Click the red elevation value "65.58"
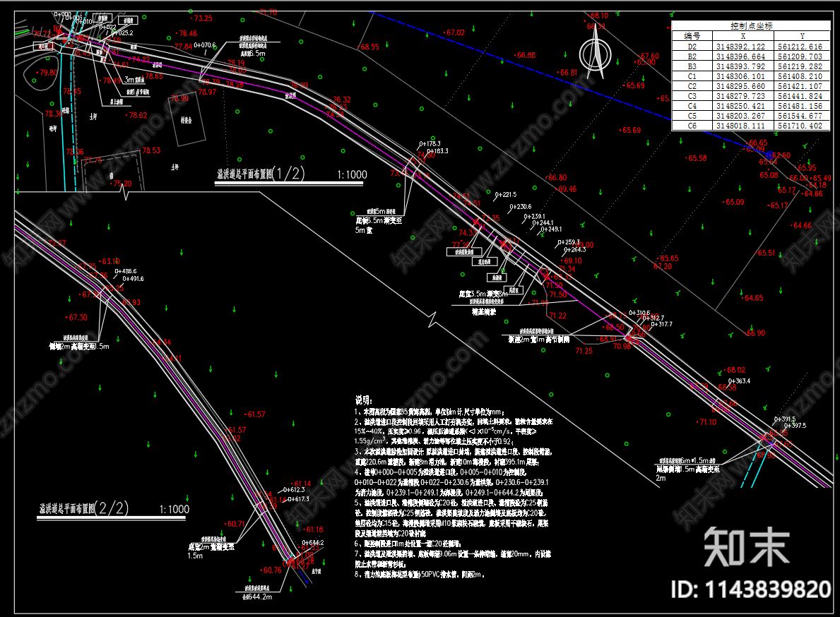Image resolution: width=840 pixels, height=617 pixels. (697, 158)
